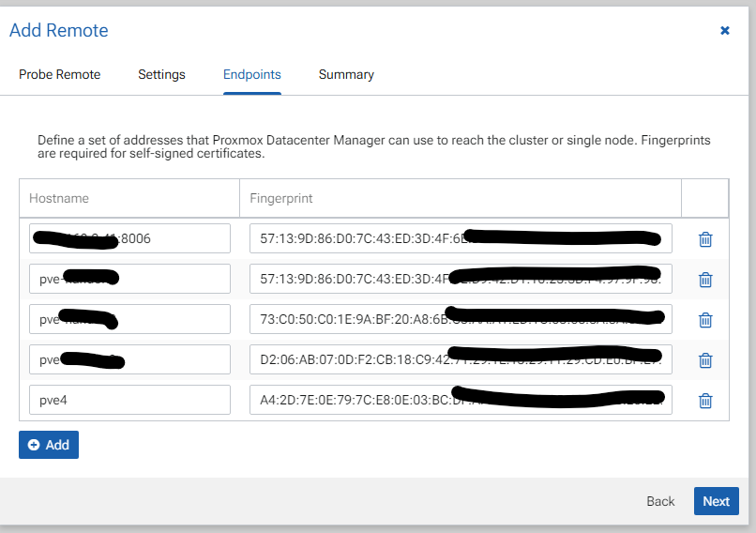Switch to the Probe Remote tab

[x=59, y=74]
